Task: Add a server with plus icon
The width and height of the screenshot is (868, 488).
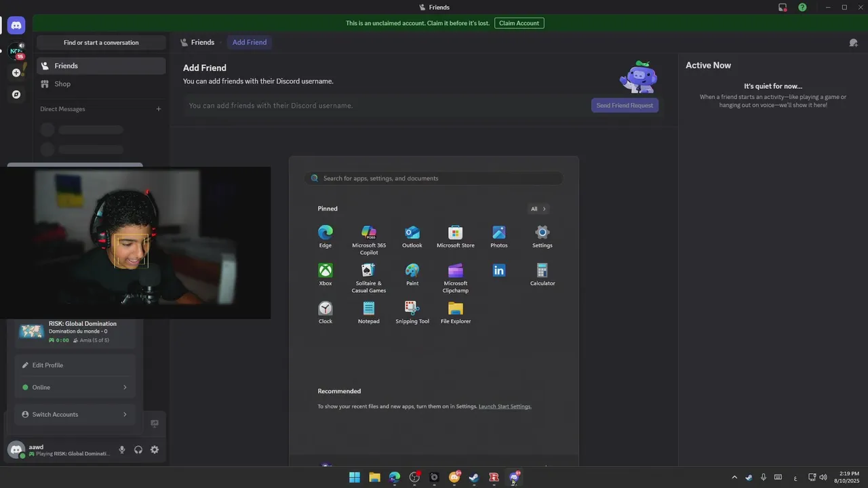Action: pyautogui.click(x=16, y=73)
